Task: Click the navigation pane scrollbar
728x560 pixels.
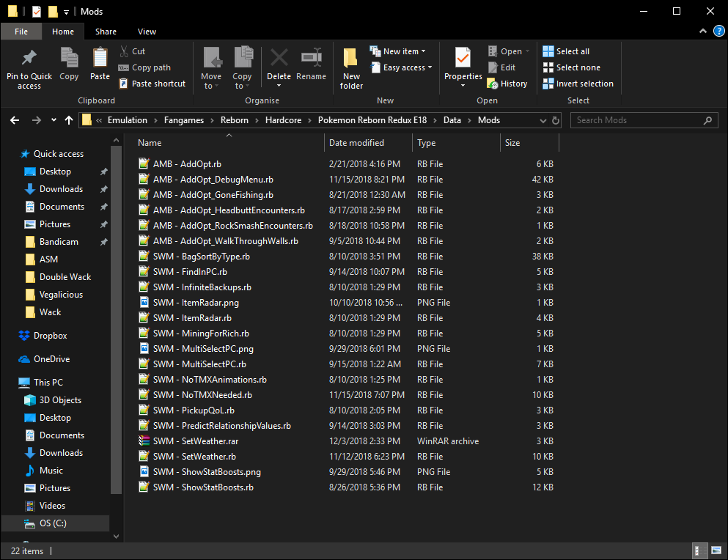Action: pyautogui.click(x=116, y=320)
